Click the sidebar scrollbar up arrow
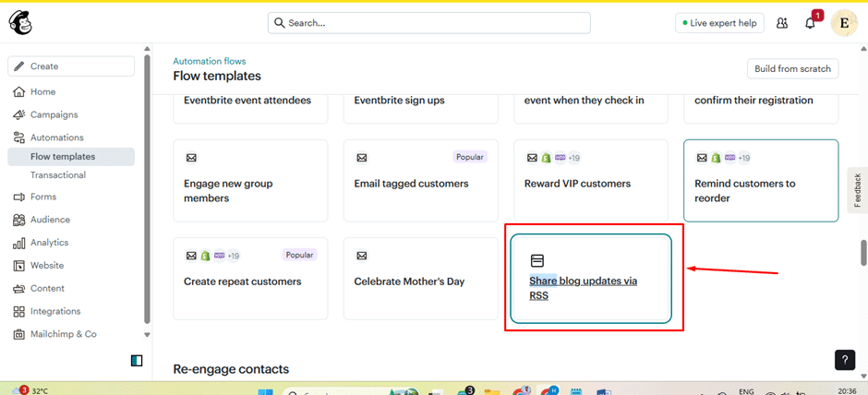 [x=147, y=49]
